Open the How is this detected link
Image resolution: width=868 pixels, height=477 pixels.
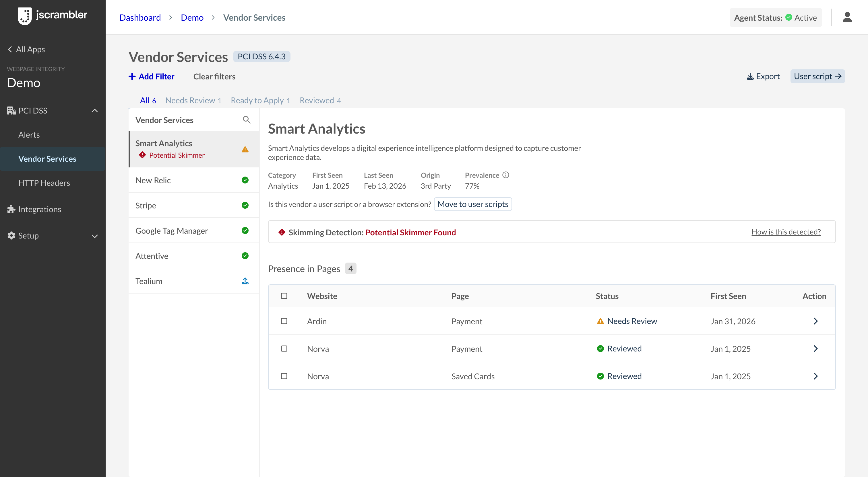(786, 232)
